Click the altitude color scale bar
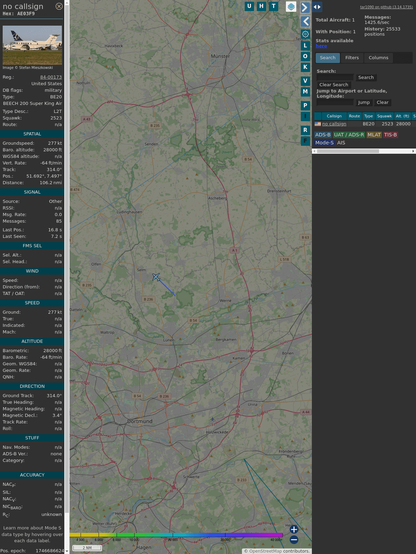The width and height of the screenshot is (416, 554). pos(176,535)
